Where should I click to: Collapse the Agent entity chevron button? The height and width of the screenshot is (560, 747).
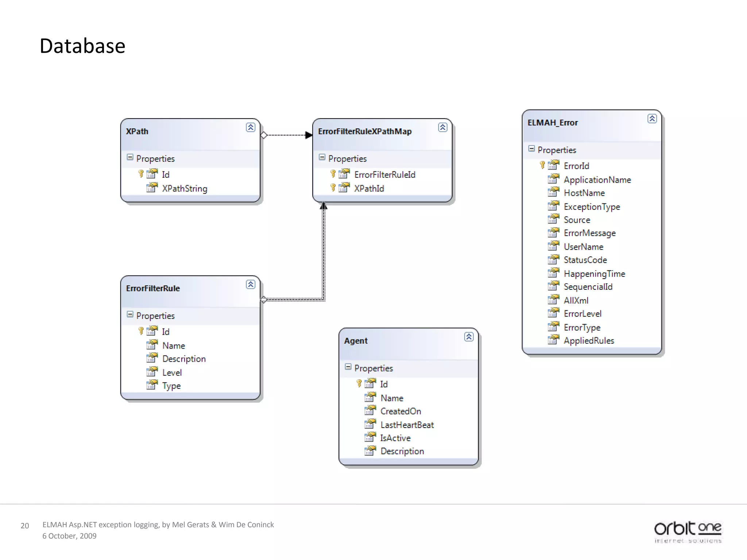(469, 337)
